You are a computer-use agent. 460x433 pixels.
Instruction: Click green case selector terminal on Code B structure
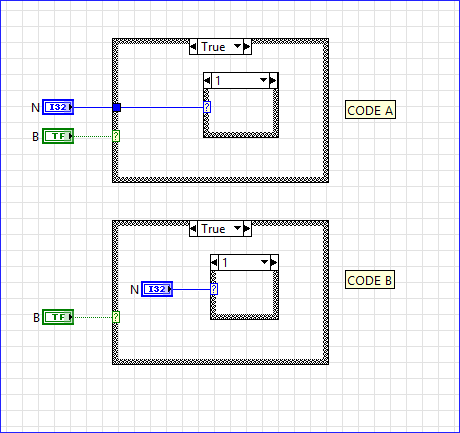[x=116, y=317]
